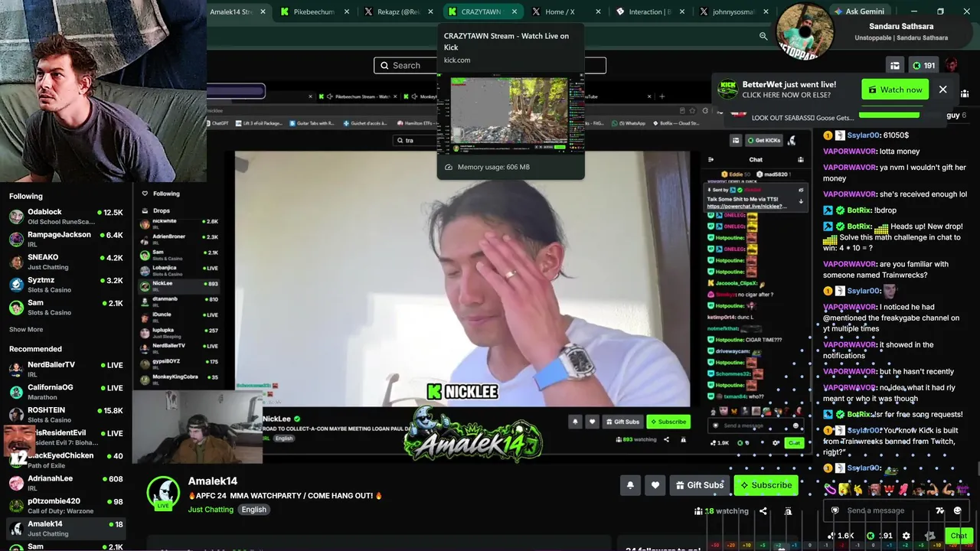Click the zoom magnifier icon in the address bar
Screen dimensions: 980x551
763,36
